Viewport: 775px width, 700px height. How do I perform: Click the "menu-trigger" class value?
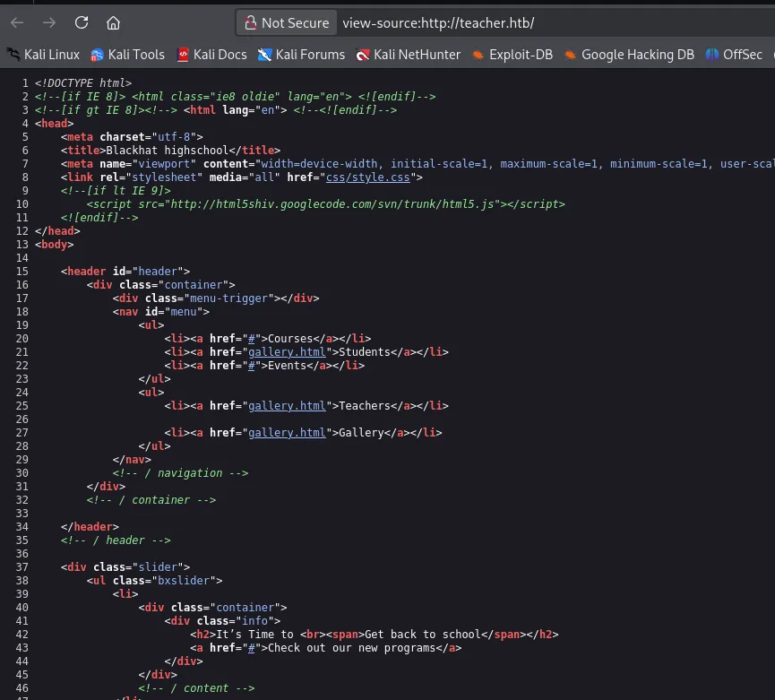tap(228, 298)
